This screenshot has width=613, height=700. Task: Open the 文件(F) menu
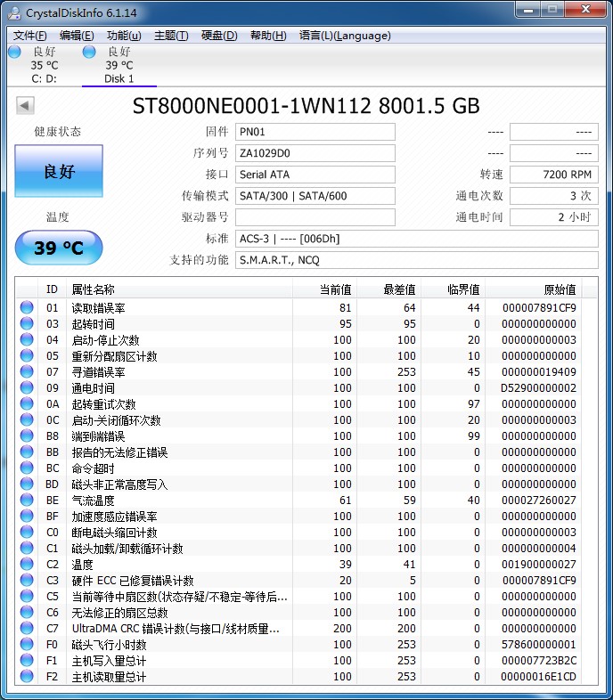click(30, 36)
